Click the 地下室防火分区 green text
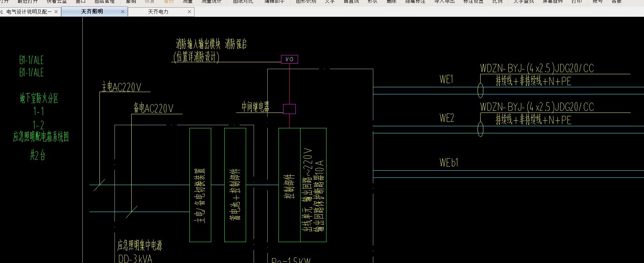The height and width of the screenshot is (263, 644). (39, 98)
